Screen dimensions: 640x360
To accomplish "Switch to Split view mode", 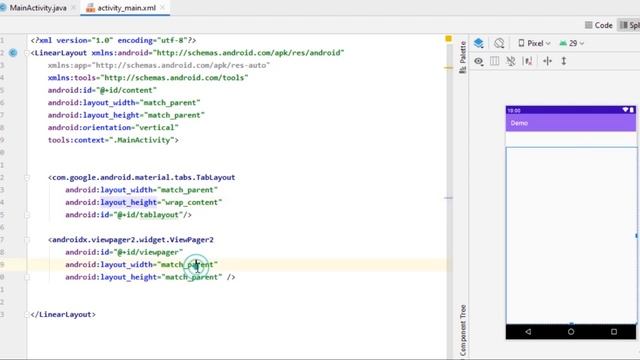I will pyautogui.click(x=629, y=25).
